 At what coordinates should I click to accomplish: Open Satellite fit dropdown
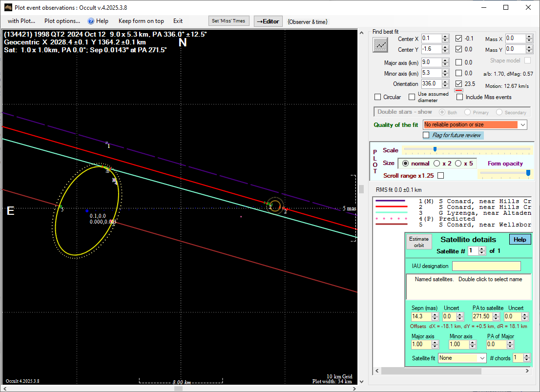(x=482, y=358)
